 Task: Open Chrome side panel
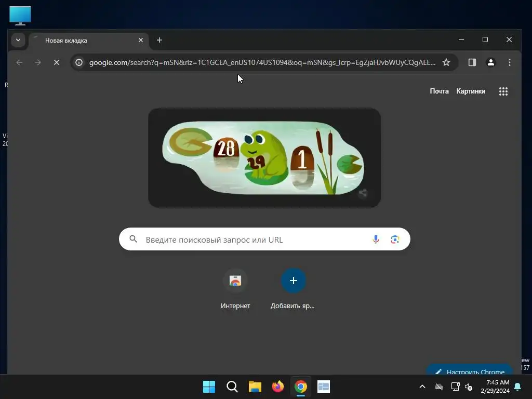click(472, 62)
